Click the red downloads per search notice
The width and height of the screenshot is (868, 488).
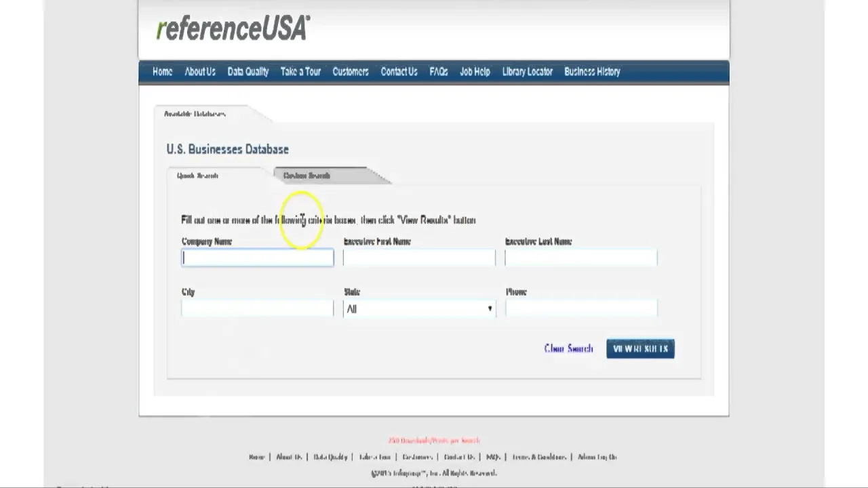434,441
